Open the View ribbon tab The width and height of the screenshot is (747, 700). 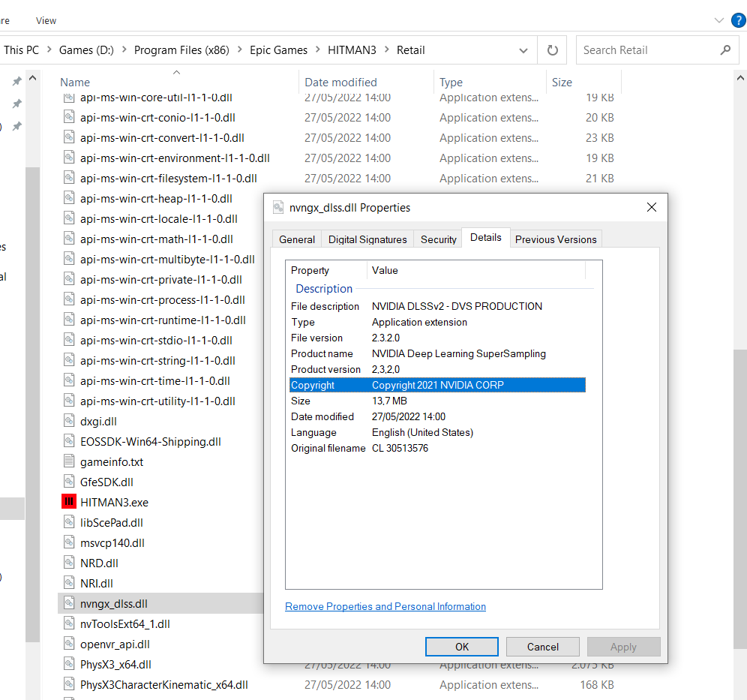point(46,20)
